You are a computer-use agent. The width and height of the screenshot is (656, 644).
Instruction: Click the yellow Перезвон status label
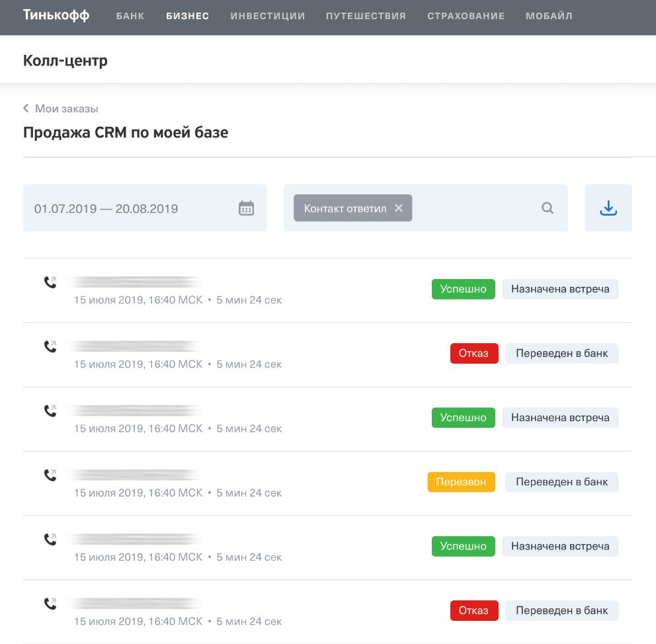tap(461, 481)
